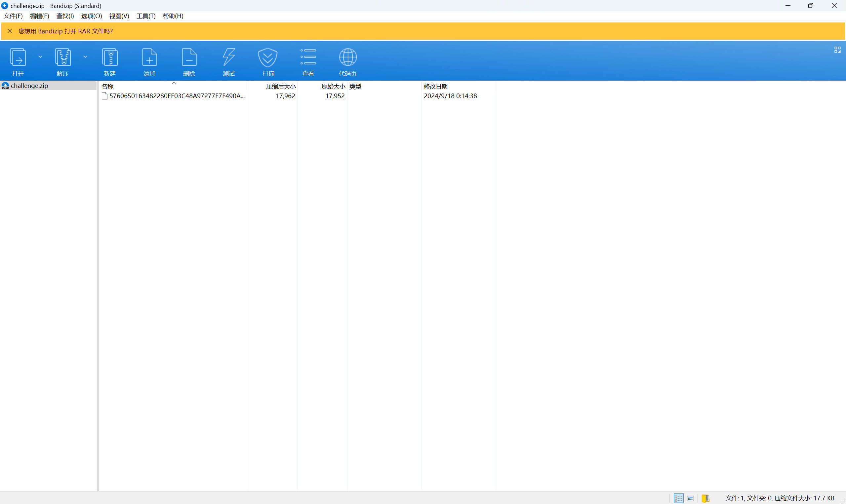The image size is (846, 504).
Task: Open the 工具(T) menu
Action: pyautogui.click(x=146, y=16)
